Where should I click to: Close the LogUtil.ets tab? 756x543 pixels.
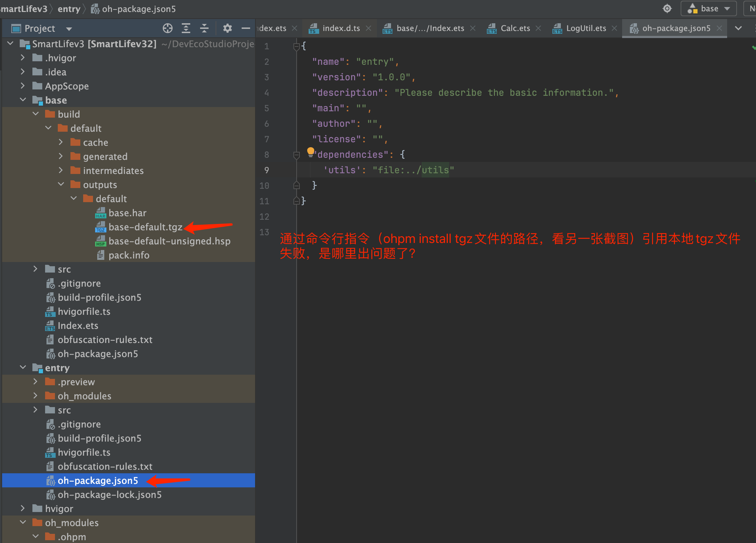[x=614, y=28]
